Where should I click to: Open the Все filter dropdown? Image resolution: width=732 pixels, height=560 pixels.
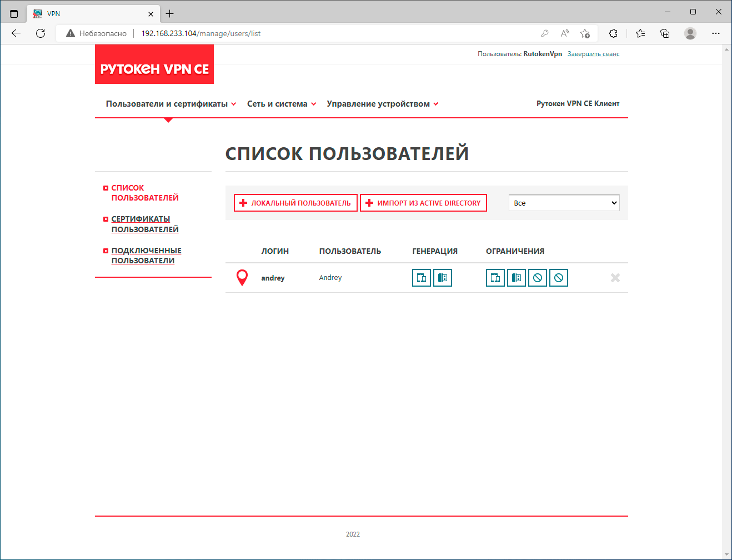click(x=564, y=203)
